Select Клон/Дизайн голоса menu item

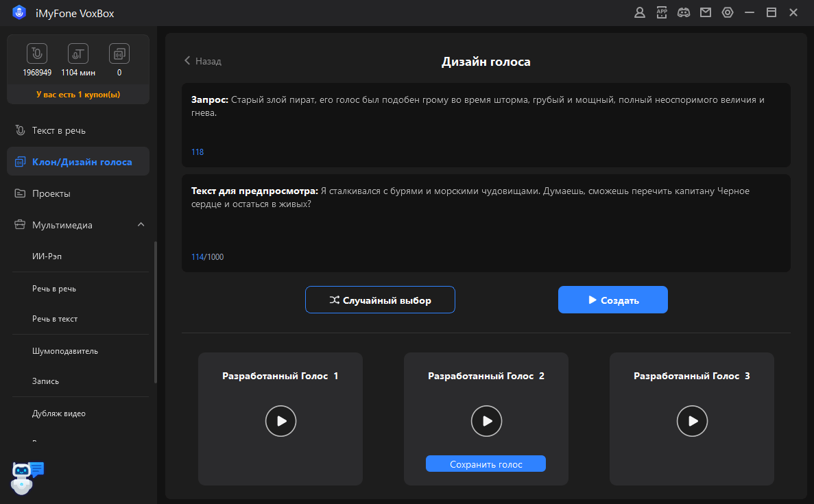(x=78, y=161)
